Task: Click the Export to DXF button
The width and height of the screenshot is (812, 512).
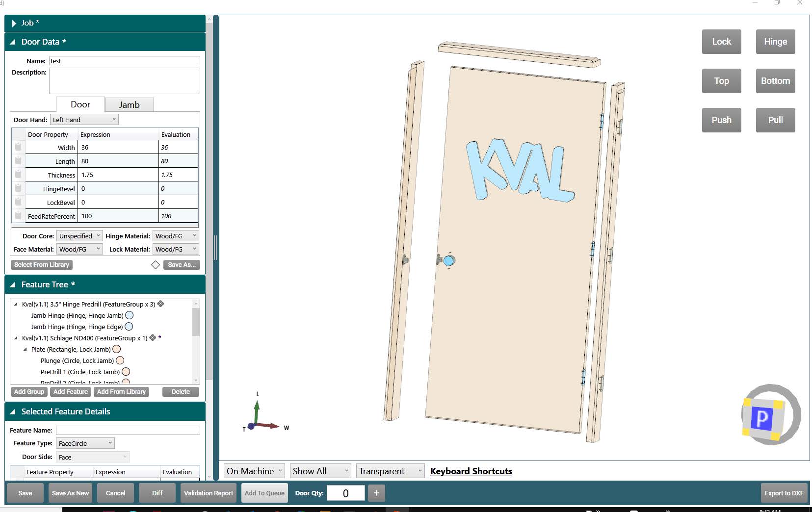Action: click(784, 493)
